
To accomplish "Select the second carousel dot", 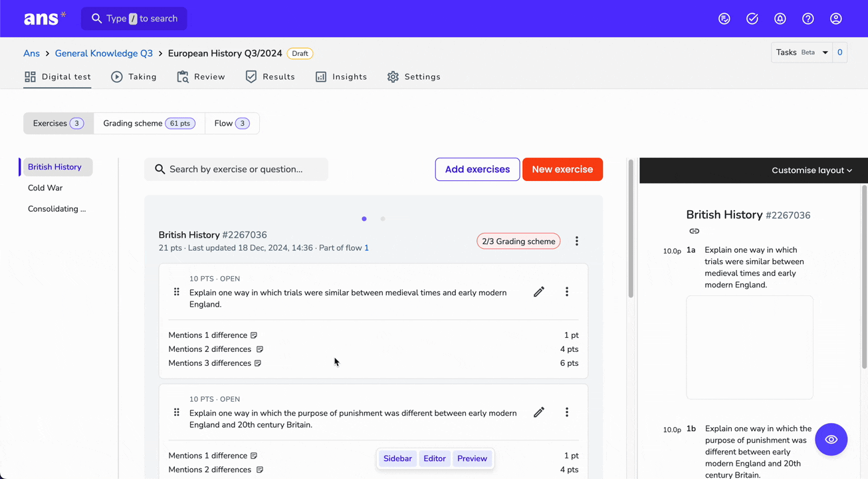I will click(x=383, y=219).
